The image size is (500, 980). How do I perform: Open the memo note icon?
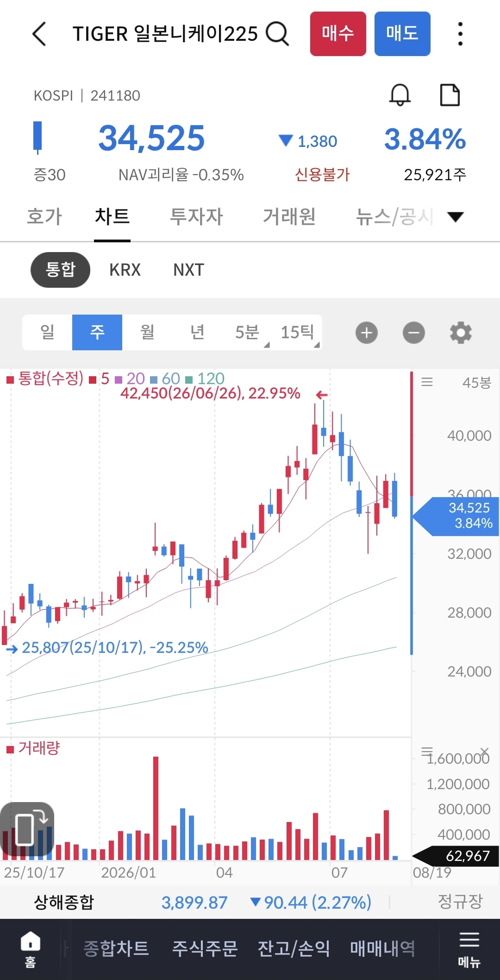tap(450, 95)
